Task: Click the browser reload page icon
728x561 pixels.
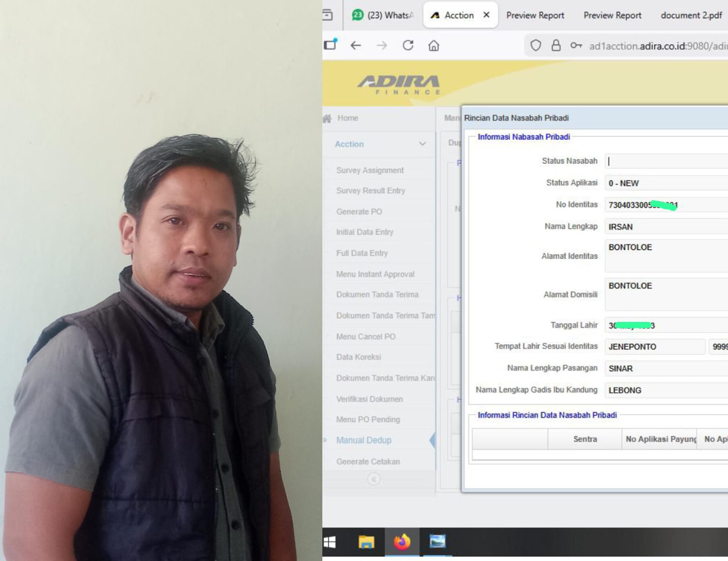Action: (408, 46)
